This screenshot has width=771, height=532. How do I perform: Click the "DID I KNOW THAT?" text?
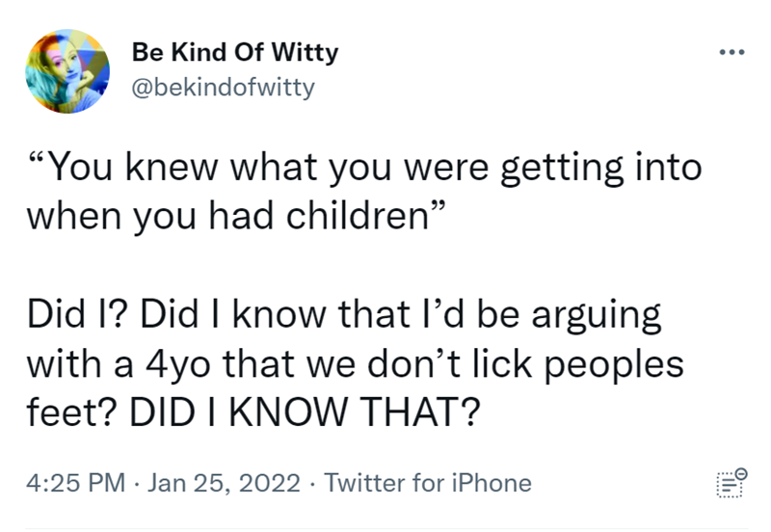pyautogui.click(x=308, y=412)
